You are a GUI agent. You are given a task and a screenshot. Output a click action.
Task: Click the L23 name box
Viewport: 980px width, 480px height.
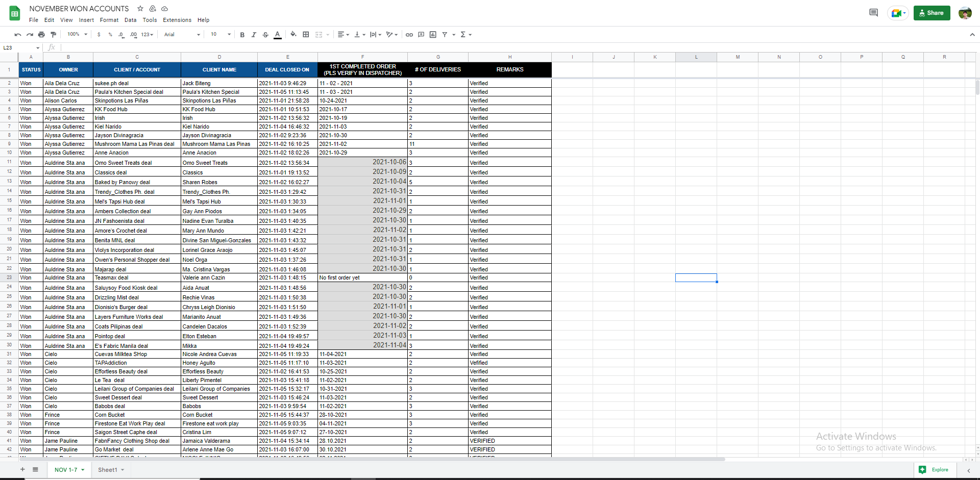click(x=20, y=47)
